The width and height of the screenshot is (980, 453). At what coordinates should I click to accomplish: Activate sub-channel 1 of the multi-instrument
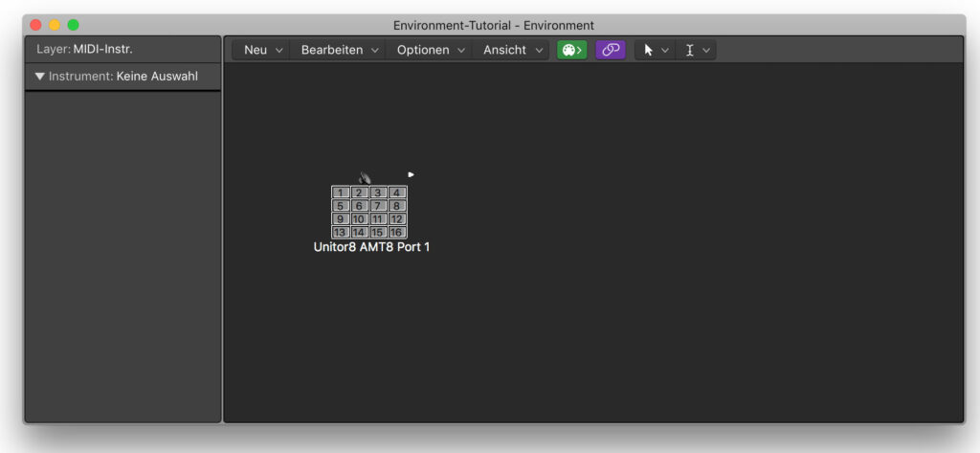(340, 193)
